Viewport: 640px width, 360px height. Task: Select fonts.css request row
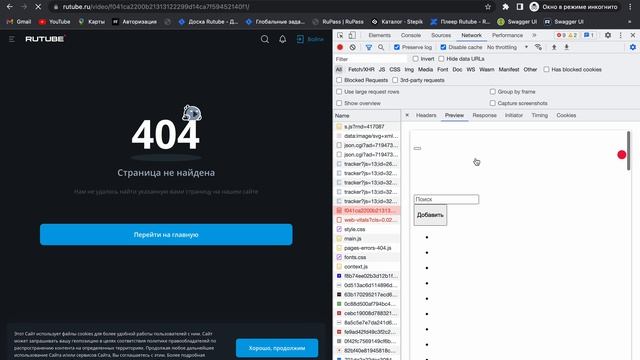pos(367,258)
